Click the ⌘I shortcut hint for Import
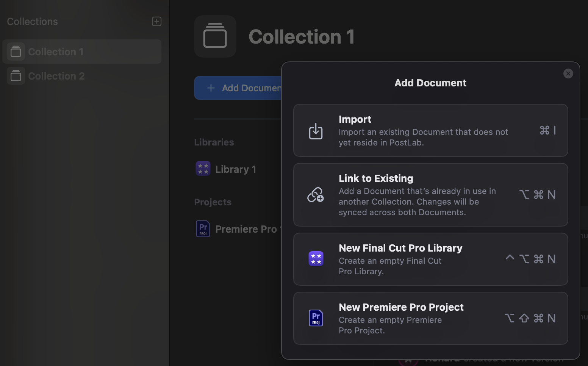This screenshot has height=366, width=588. [x=548, y=130]
